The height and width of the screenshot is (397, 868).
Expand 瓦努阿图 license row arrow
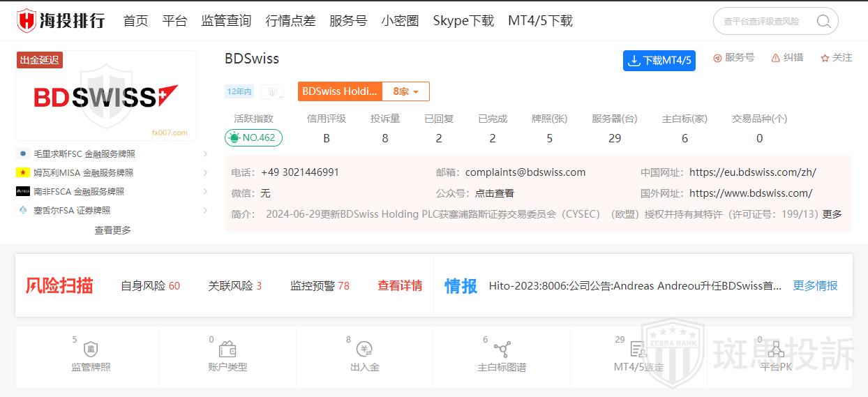tap(205, 172)
